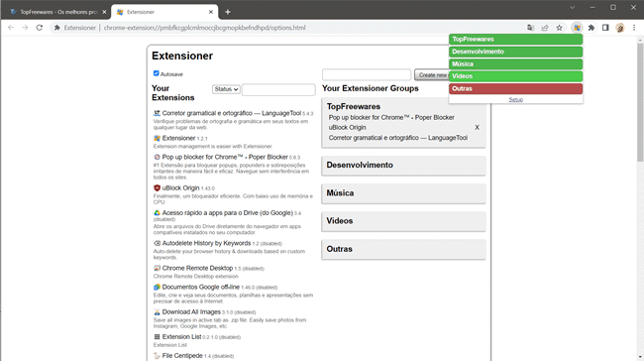Toggle the Desenvolvimento group in the popup
This screenshot has height=361, width=644.
[x=515, y=52]
